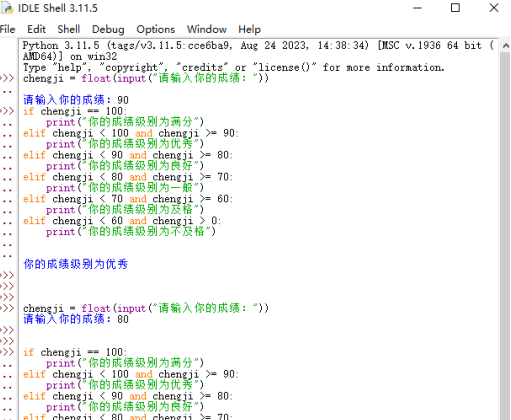511x420 pixels.
Task: Click second print statement for 良好
Action: tap(125, 407)
